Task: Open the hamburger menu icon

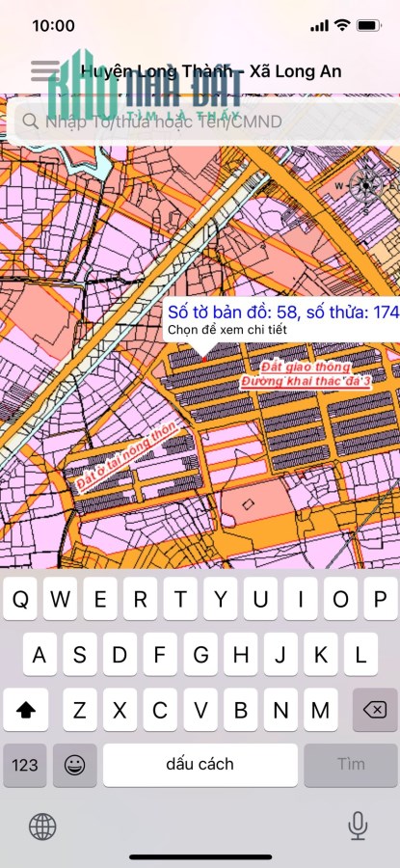Action: click(x=45, y=70)
